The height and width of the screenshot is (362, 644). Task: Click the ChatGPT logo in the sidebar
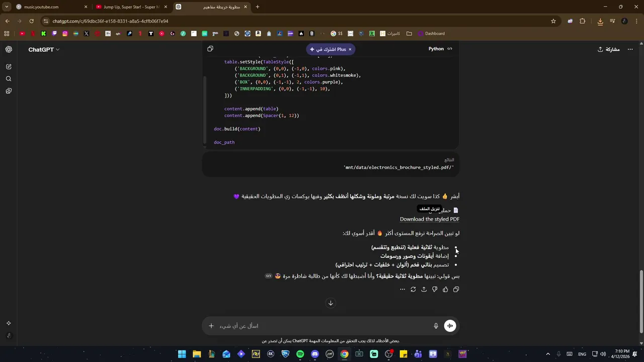9,49
